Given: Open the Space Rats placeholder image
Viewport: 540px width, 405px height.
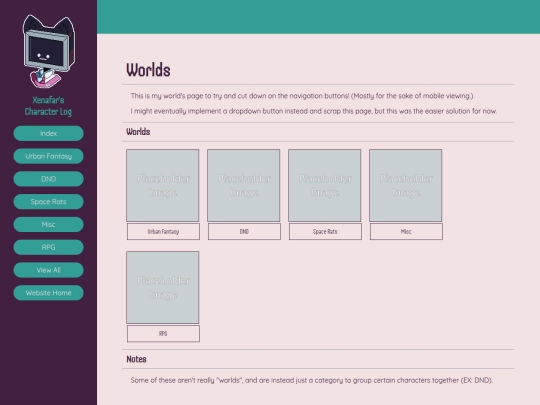Looking at the screenshot, I should point(325,185).
